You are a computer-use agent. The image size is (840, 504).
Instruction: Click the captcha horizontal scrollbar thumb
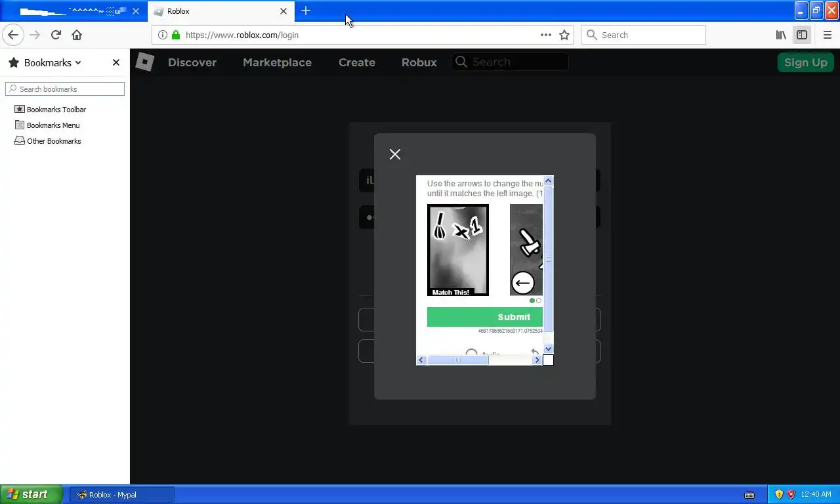point(458,360)
